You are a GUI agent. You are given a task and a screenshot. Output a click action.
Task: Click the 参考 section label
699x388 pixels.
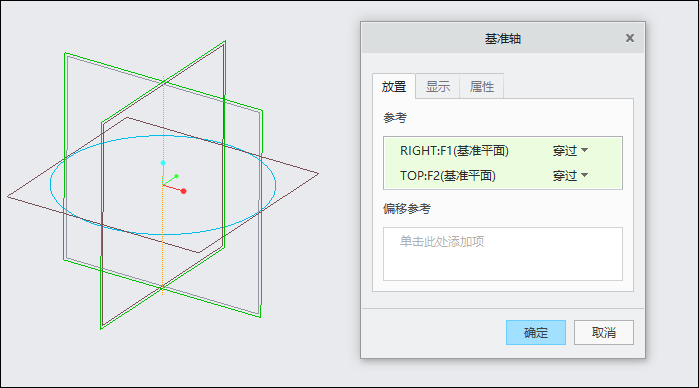(x=395, y=118)
